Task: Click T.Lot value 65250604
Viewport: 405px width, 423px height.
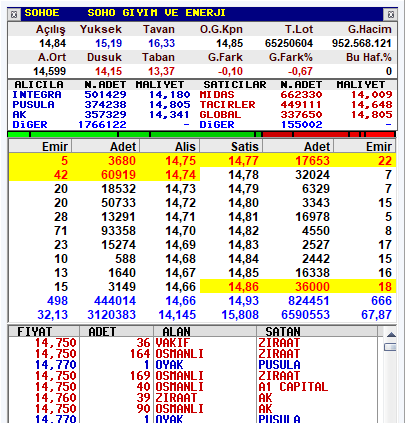Action: pos(289,43)
